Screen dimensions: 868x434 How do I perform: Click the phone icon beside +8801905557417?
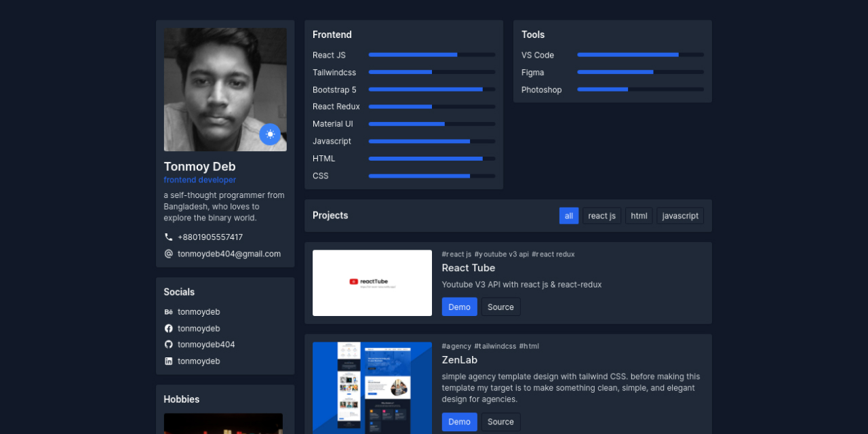(169, 237)
